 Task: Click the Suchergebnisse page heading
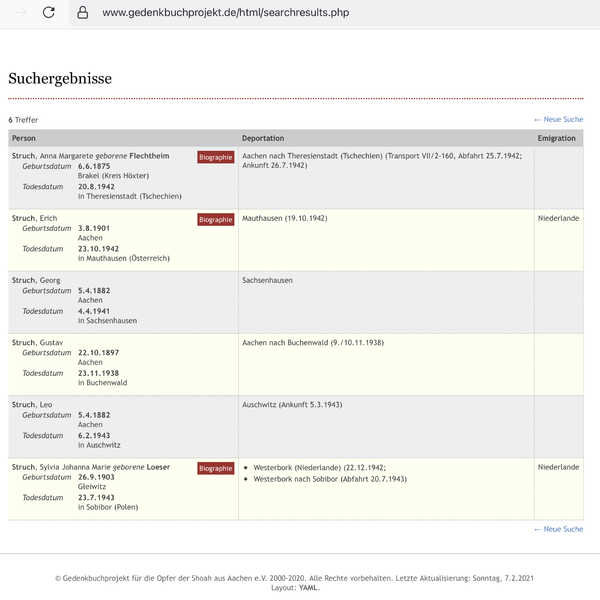[x=60, y=79]
